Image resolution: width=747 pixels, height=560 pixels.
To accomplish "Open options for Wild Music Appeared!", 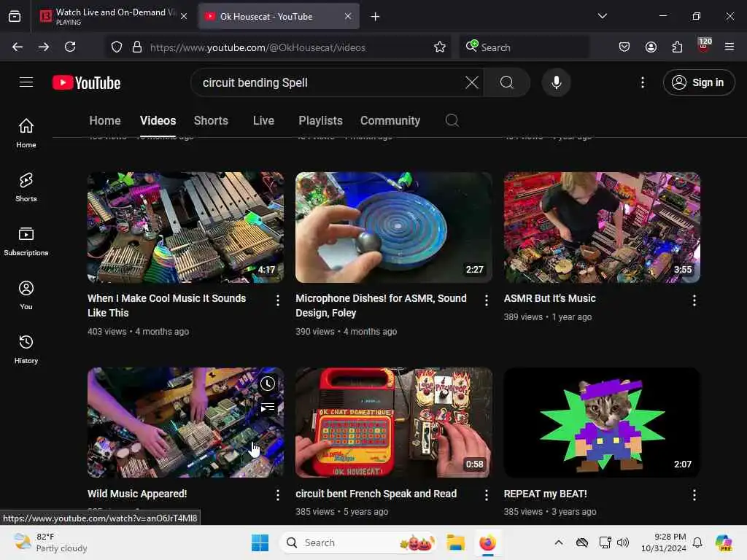I will tap(278, 495).
